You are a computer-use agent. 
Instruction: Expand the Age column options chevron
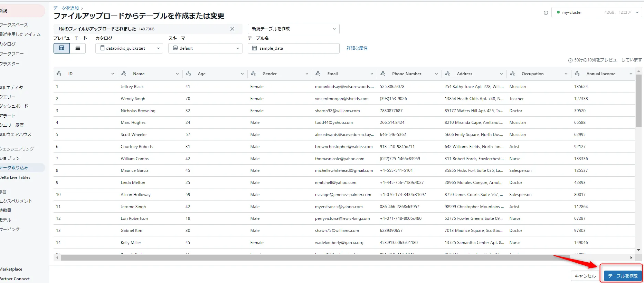[x=242, y=74]
